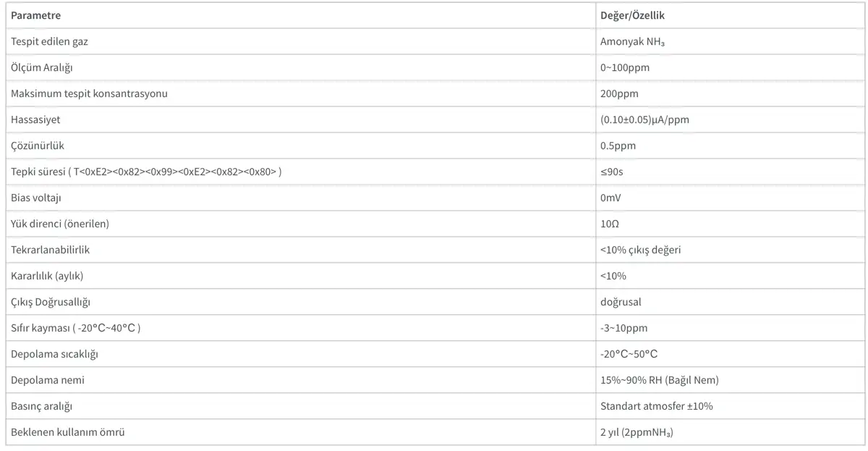Click the "Amonyak NH₃" value

pos(632,41)
